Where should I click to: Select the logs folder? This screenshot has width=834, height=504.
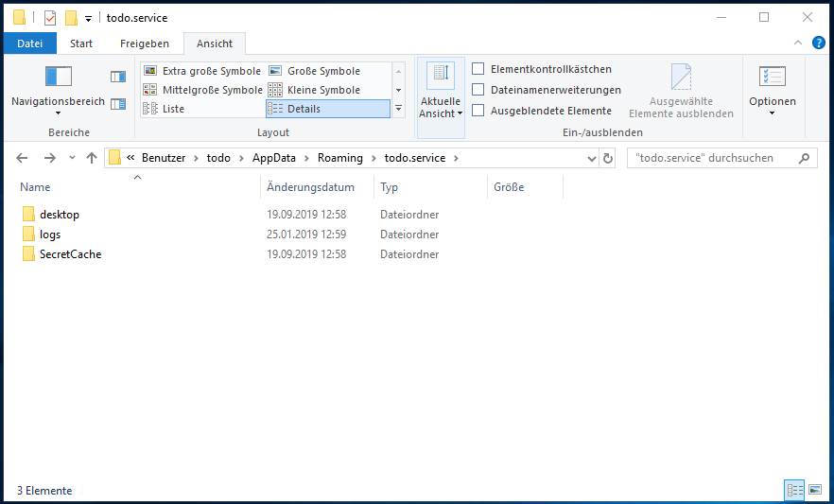click(50, 235)
